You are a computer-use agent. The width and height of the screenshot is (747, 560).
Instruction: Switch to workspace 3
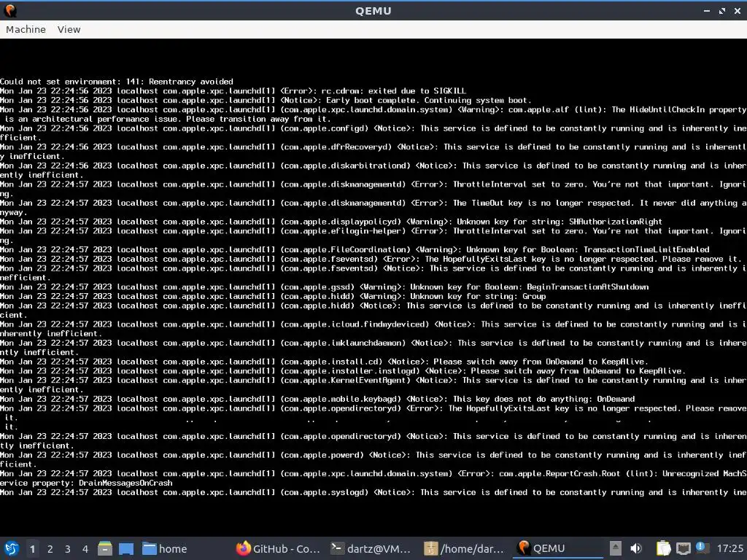click(x=68, y=549)
